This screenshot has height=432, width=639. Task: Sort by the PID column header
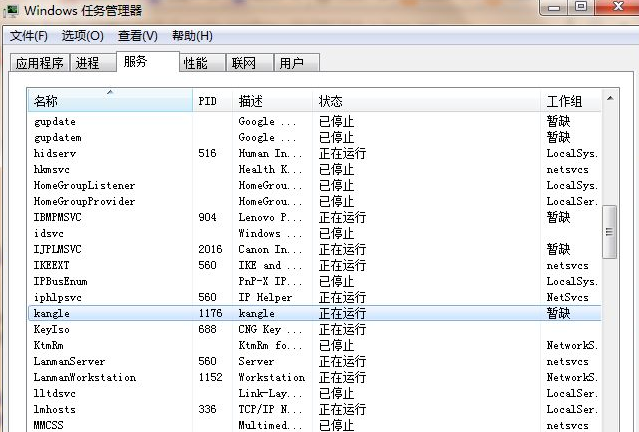(212, 101)
